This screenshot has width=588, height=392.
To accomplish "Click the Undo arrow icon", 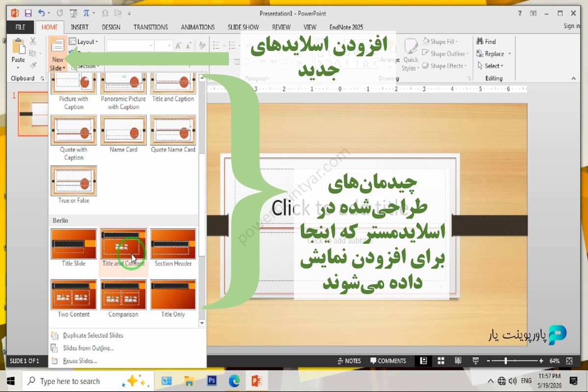I will click(x=42, y=13).
